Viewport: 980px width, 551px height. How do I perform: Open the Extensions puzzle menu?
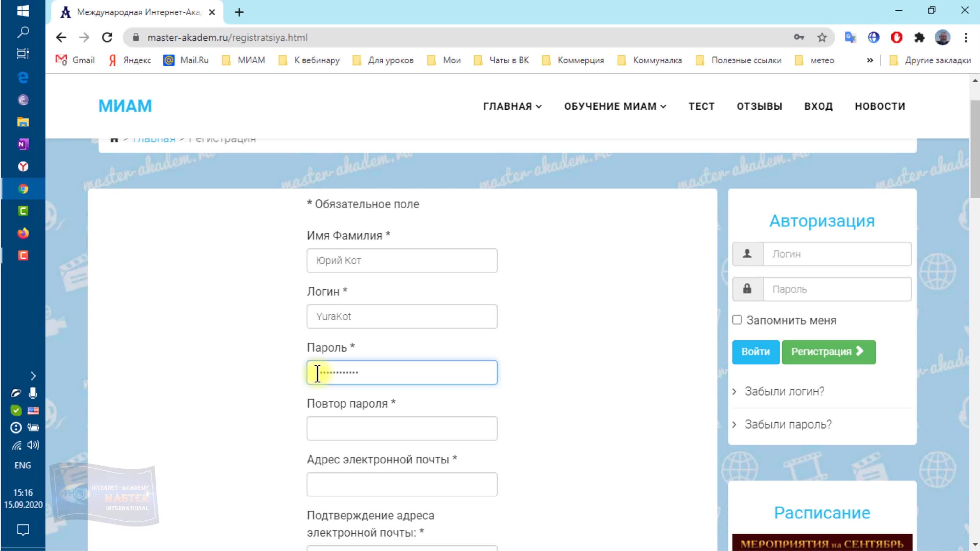click(x=919, y=37)
